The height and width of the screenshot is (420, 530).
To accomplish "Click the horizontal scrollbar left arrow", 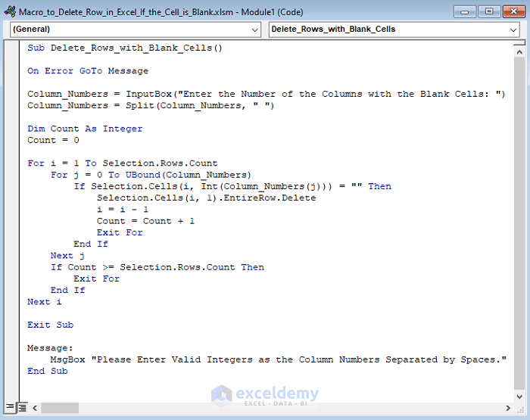I will 35,408.
